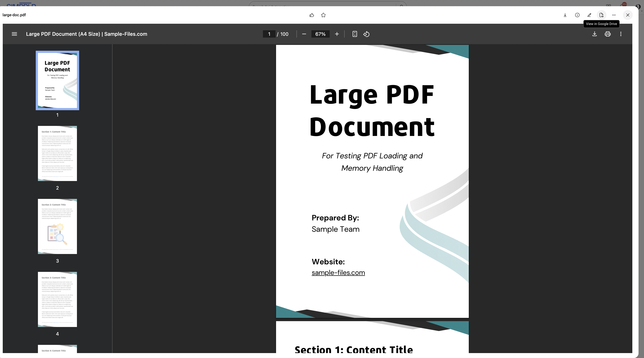Open file info circle icon
This screenshot has width=644, height=358.
pos(577,15)
